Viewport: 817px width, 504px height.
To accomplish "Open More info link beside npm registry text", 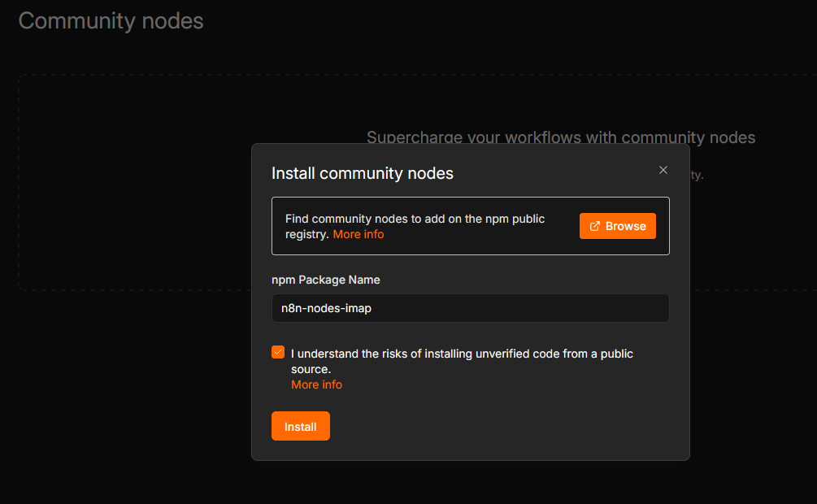I will click(x=358, y=235).
